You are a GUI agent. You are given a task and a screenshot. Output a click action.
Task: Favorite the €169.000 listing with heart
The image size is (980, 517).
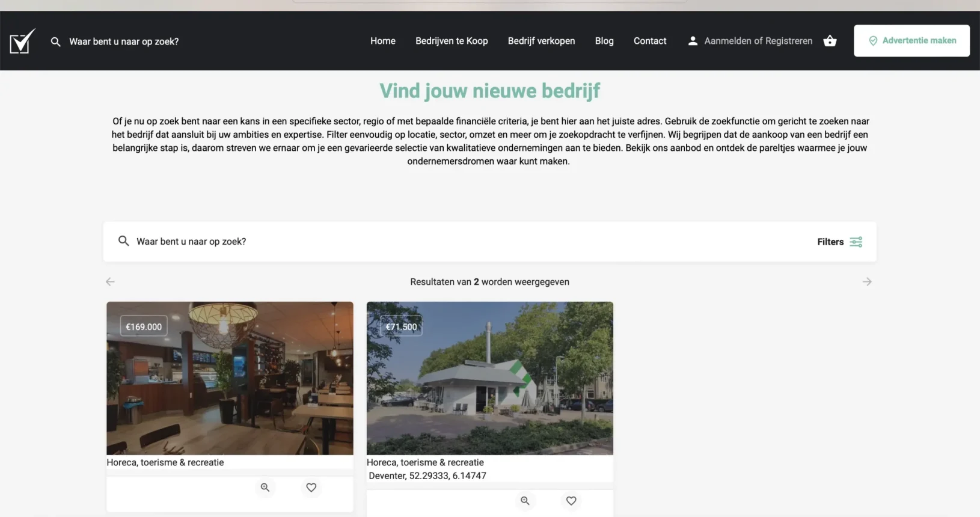(x=311, y=488)
